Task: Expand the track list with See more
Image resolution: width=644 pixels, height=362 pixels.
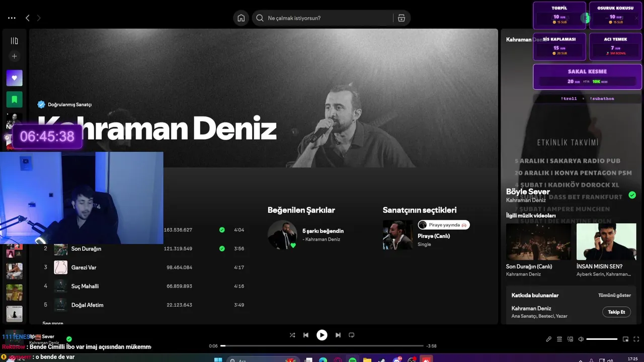Action: [x=53, y=323]
